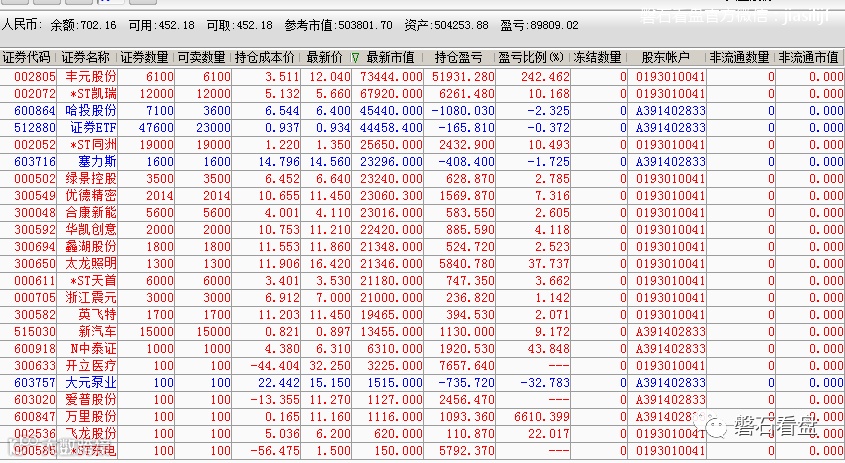Select the 优德精密 stock name

click(x=91, y=196)
